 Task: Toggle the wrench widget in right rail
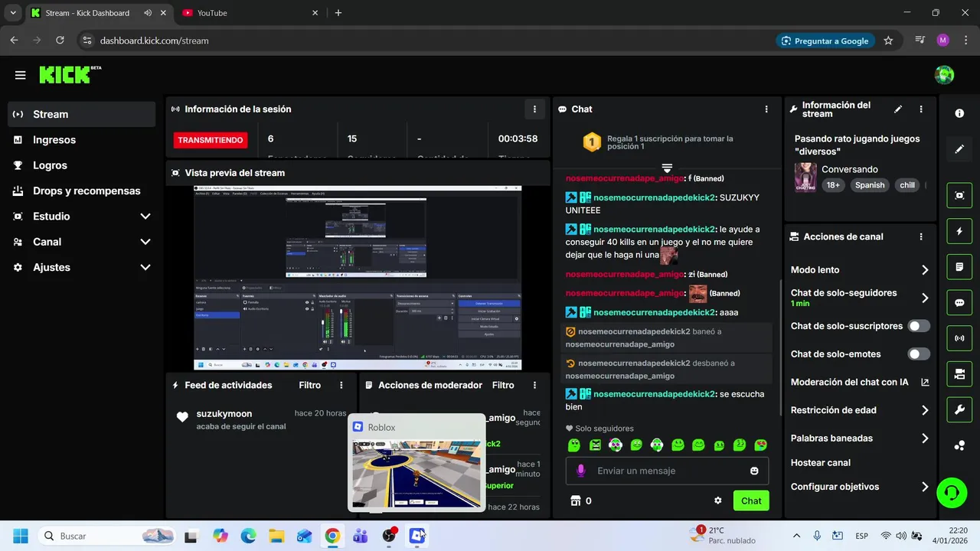click(959, 409)
